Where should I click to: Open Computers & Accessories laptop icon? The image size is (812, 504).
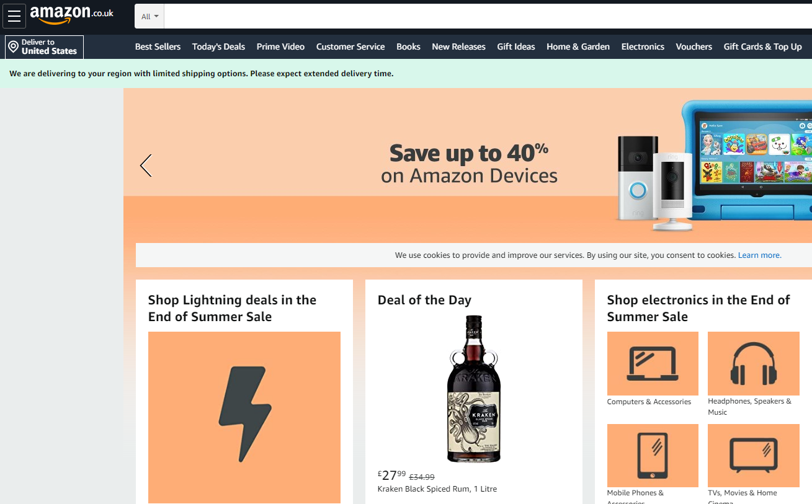[x=653, y=363]
